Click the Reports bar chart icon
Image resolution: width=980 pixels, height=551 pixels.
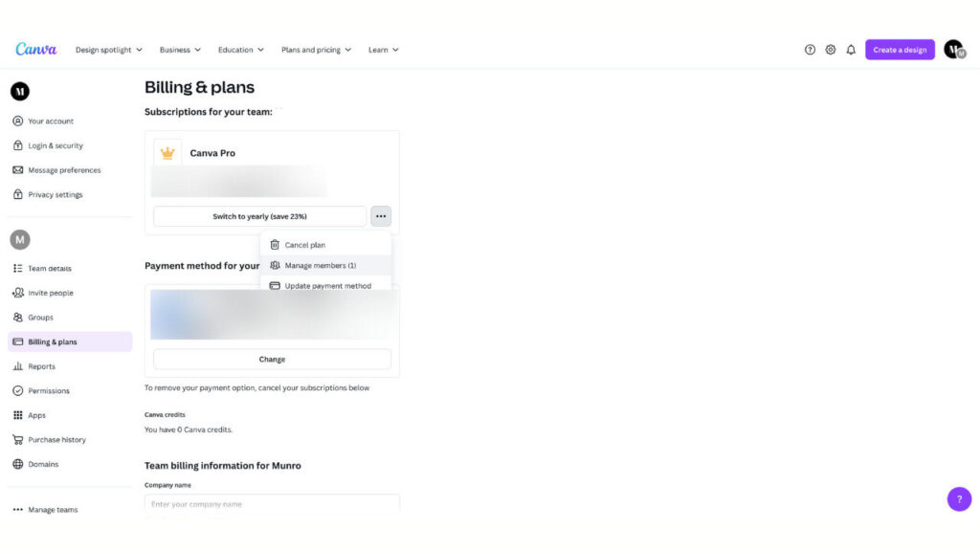(18, 366)
